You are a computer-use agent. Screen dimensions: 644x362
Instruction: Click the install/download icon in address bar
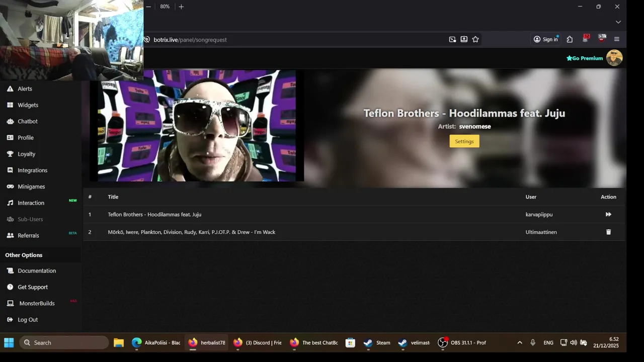click(x=464, y=39)
